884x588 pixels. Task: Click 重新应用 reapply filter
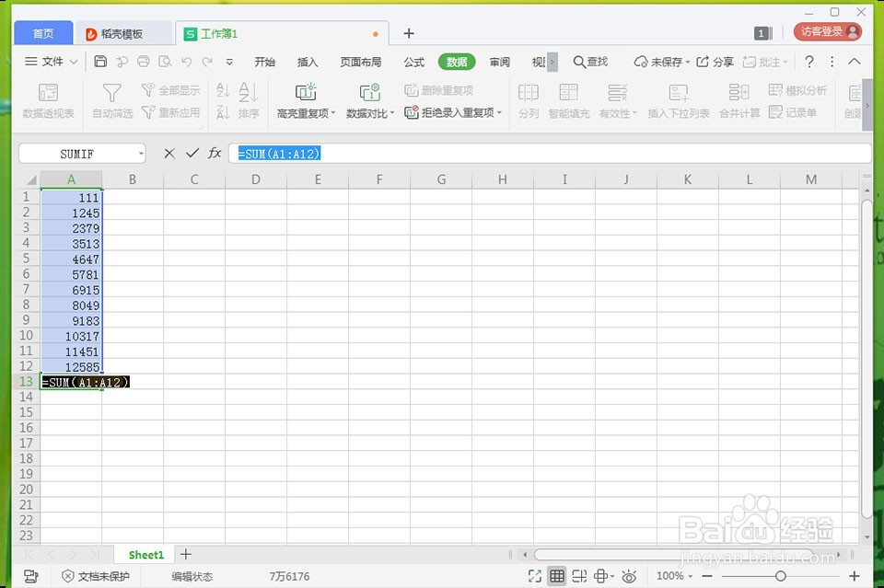pyautogui.click(x=171, y=112)
